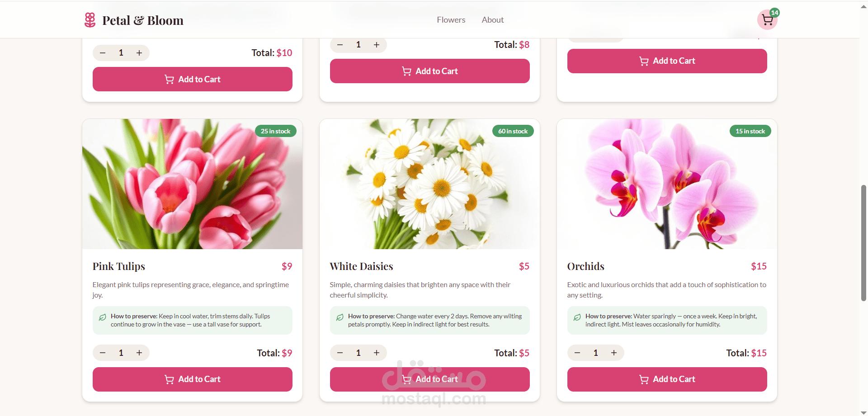The height and width of the screenshot is (416, 868).
Task: Decrease quantity on the $8 total card
Action: 340,45
